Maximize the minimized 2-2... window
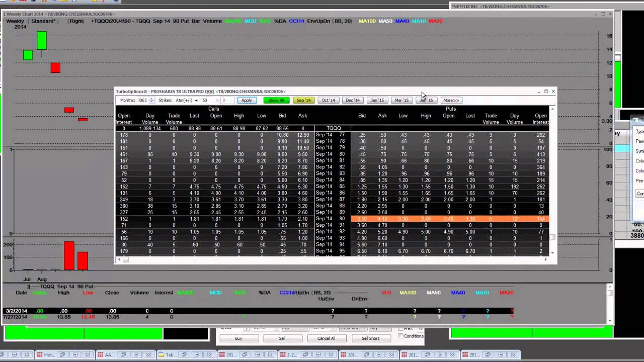The image size is (644, 362). 318,354
